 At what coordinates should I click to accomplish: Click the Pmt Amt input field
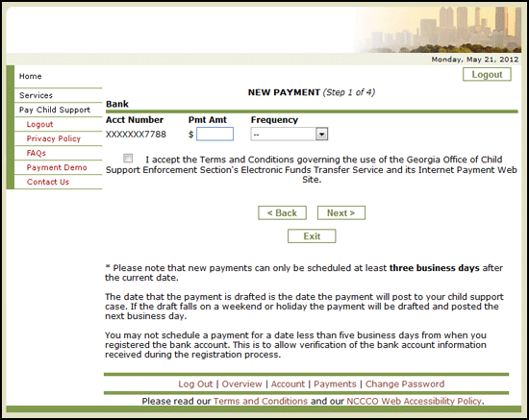(214, 134)
